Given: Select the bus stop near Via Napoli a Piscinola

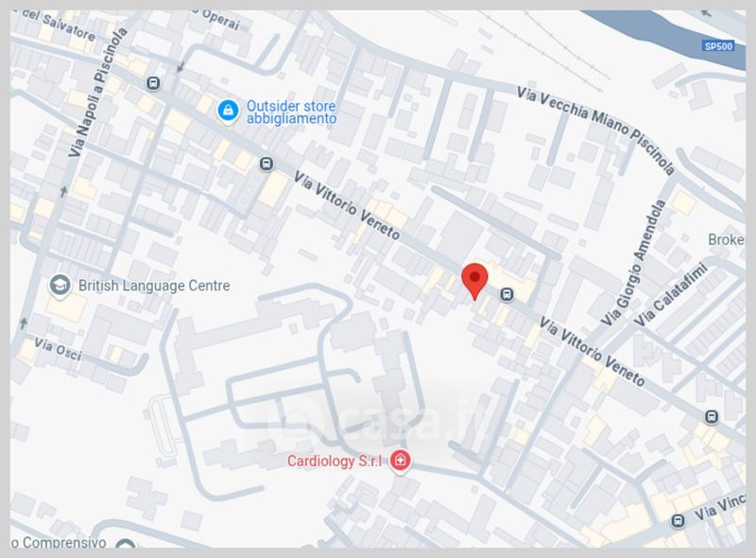Looking at the screenshot, I should click(x=153, y=83).
